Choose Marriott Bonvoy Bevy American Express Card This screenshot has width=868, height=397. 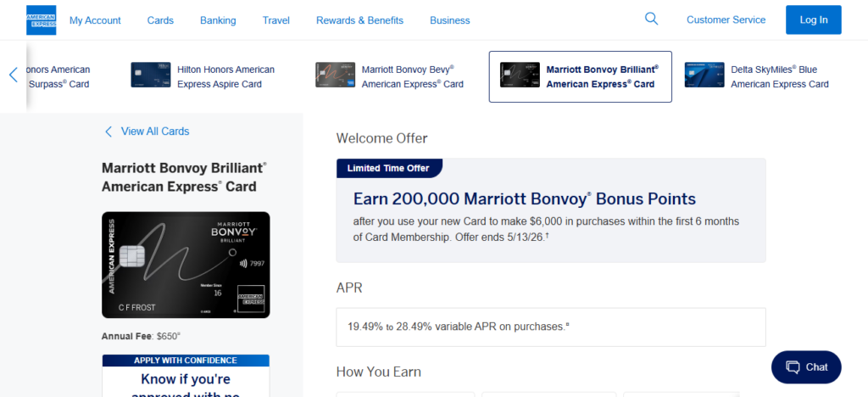413,77
